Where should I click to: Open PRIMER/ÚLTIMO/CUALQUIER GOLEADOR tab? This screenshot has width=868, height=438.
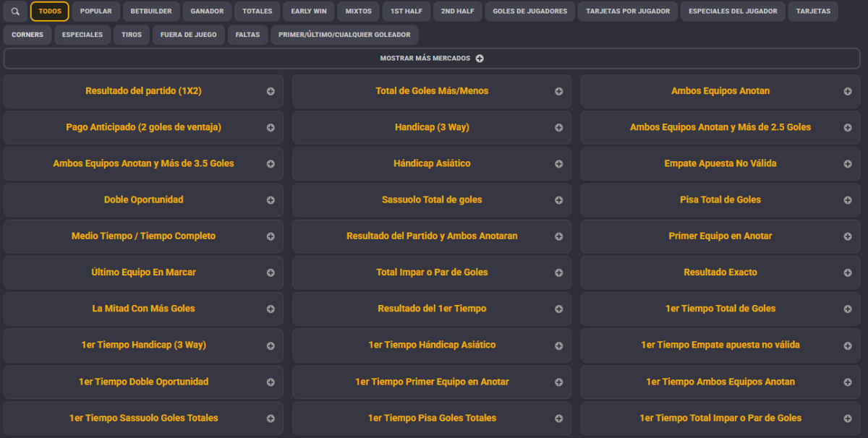[344, 35]
